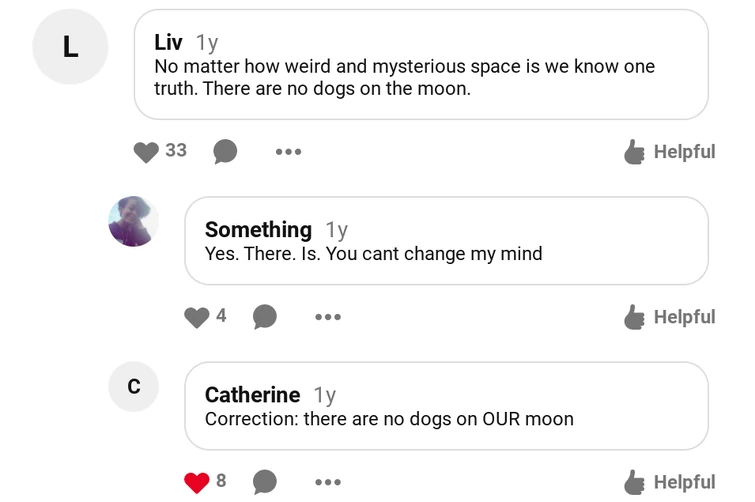This screenshot has height=502, width=755.
Task: Click the 8 likes count on Catherine's comment
Action: (x=221, y=481)
